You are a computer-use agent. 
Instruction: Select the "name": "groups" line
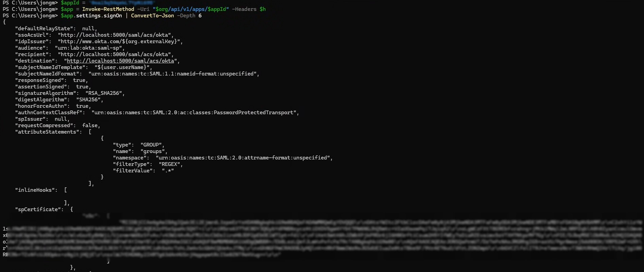pos(140,151)
